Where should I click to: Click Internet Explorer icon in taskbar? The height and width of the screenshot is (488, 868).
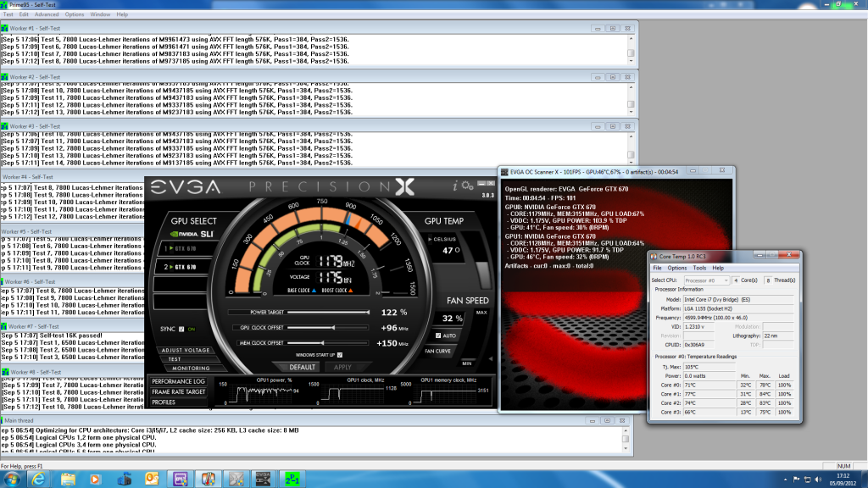point(39,479)
